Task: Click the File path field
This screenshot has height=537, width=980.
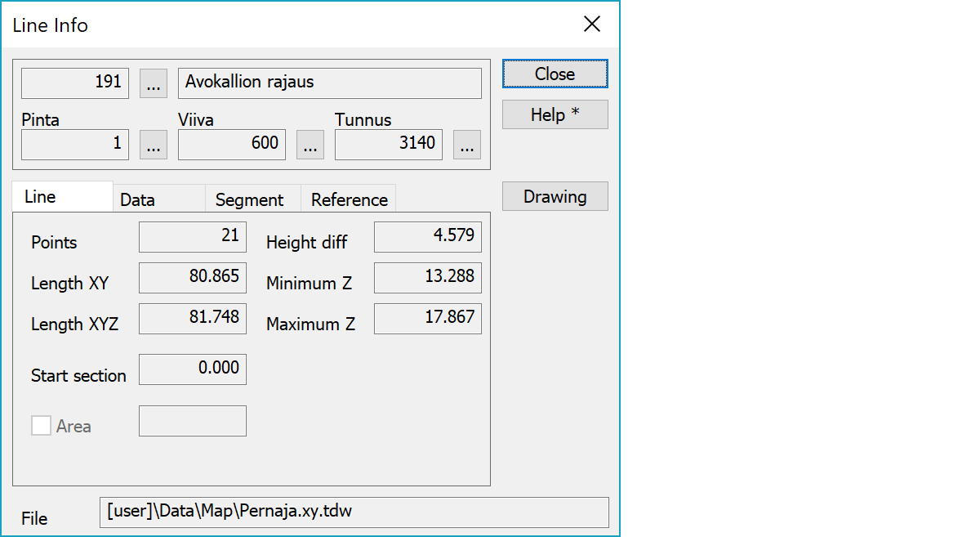Action: tap(354, 512)
